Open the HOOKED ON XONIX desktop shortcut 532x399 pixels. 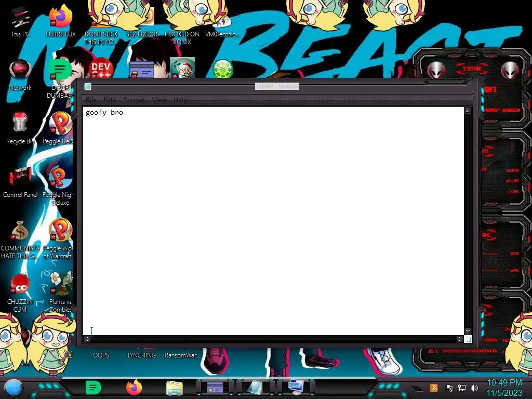pos(182,26)
